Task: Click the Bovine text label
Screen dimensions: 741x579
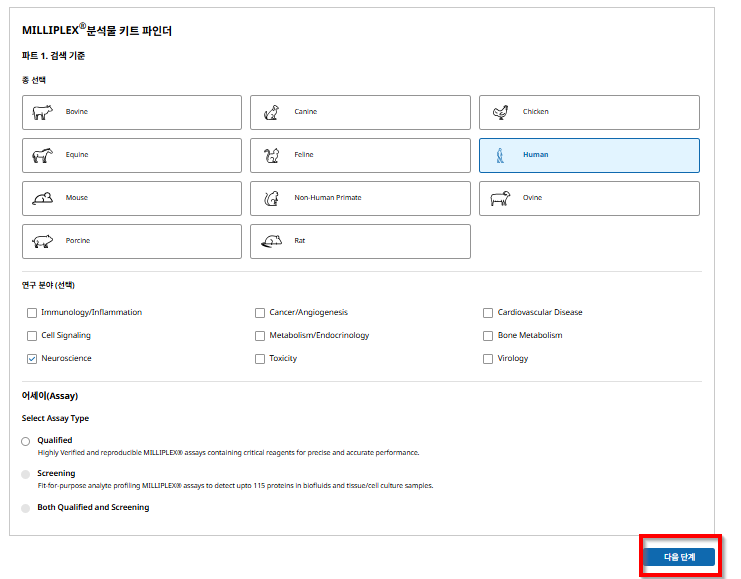Action: (x=77, y=112)
